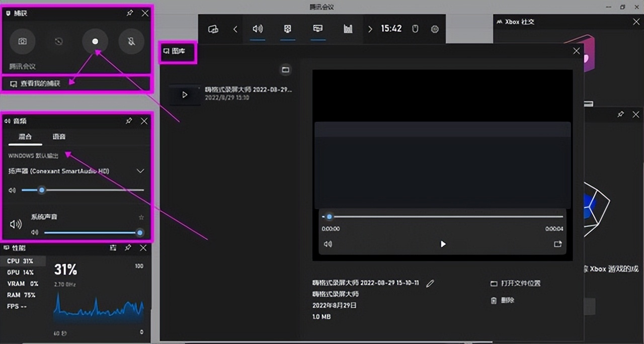Pin the 音频 Audio panel
The height and width of the screenshot is (344, 644).
click(x=128, y=121)
